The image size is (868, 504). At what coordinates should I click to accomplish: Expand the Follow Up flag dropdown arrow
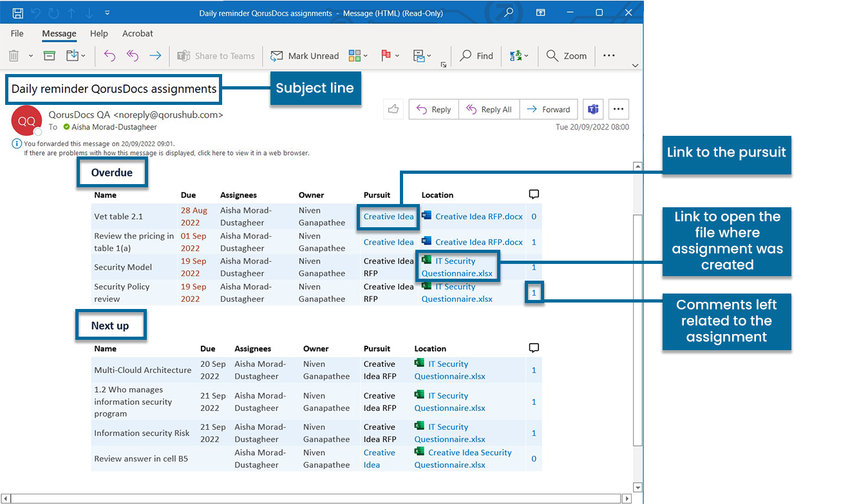pyautogui.click(x=397, y=56)
